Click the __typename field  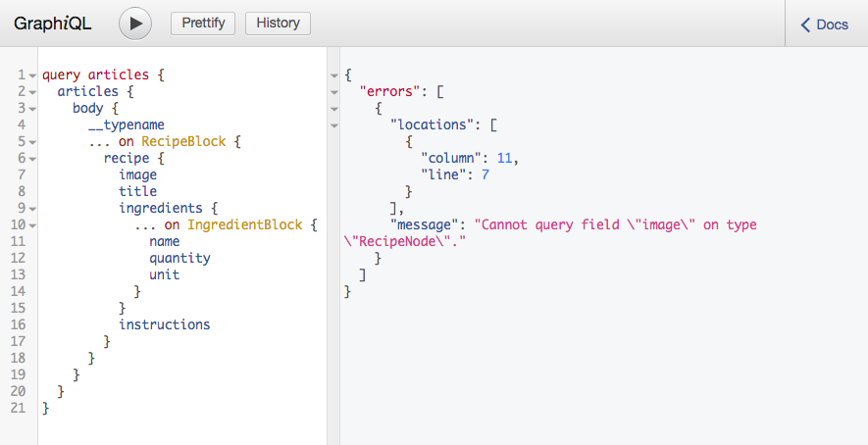pyautogui.click(x=127, y=124)
